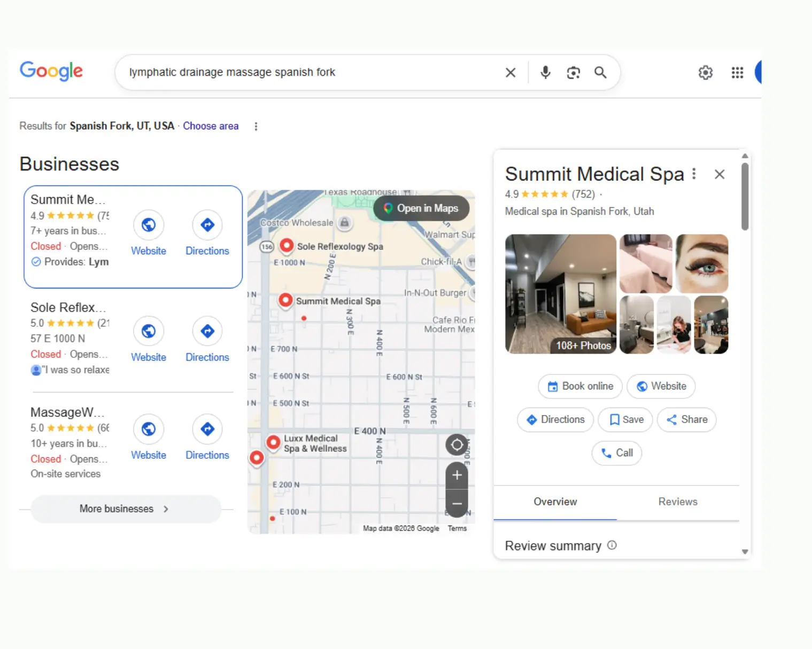This screenshot has height=649, width=812.
Task: Activate voice search with the microphone icon
Action: tap(545, 72)
